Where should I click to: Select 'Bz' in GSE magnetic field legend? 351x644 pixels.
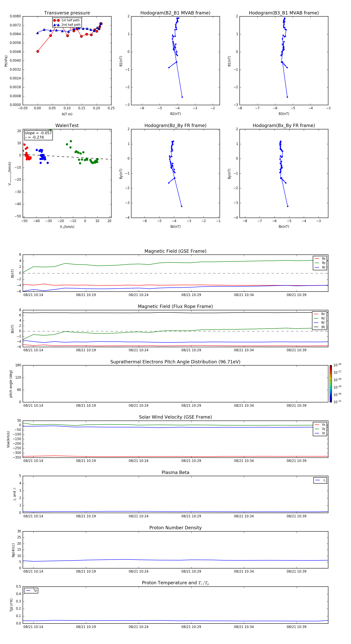[x=320, y=267]
